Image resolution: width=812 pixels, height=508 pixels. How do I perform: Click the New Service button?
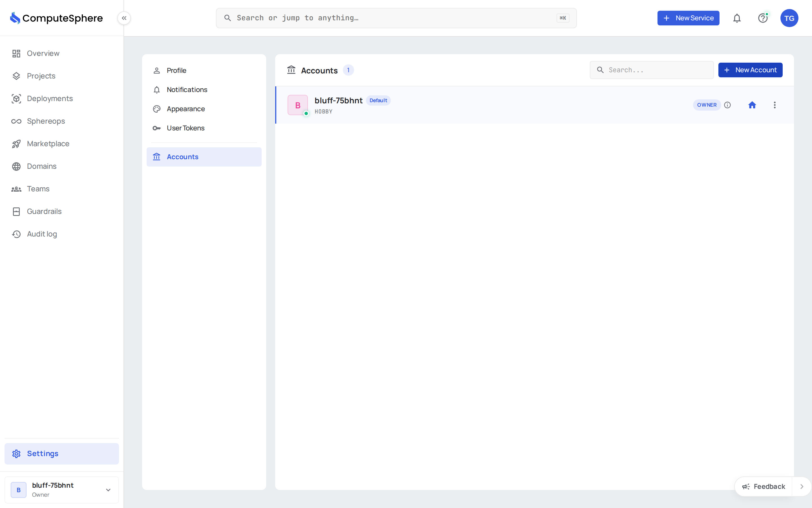pos(688,18)
